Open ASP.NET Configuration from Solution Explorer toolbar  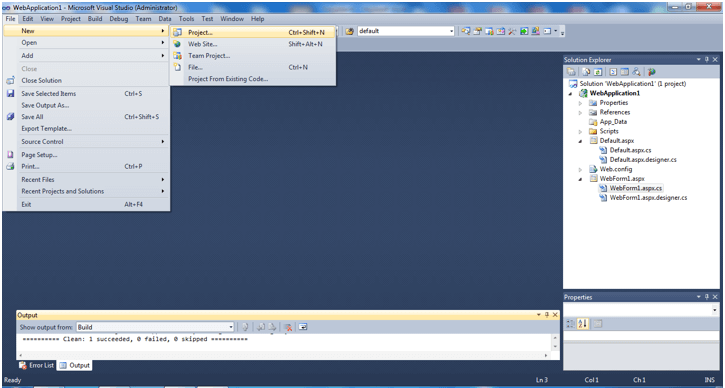point(652,72)
